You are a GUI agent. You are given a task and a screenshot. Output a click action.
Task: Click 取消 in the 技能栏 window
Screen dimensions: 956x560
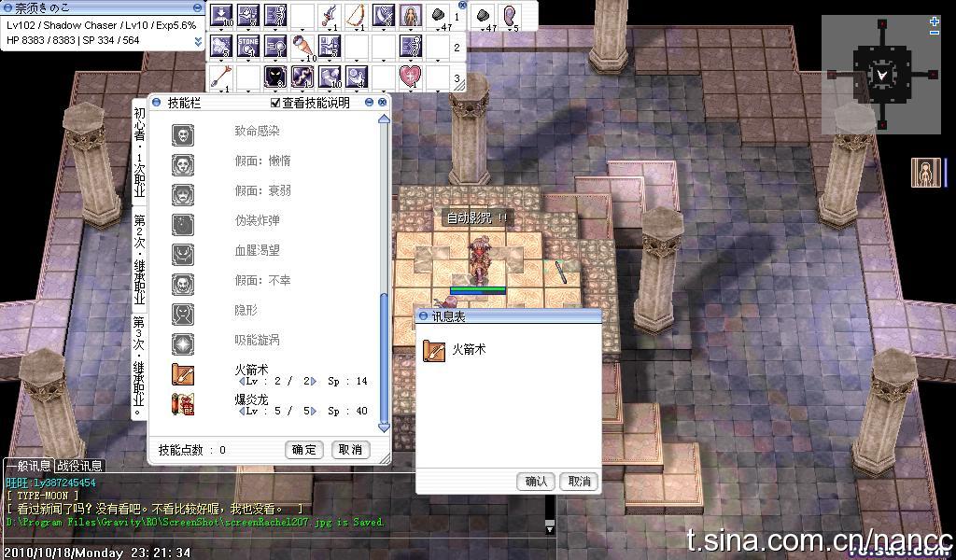point(351,450)
